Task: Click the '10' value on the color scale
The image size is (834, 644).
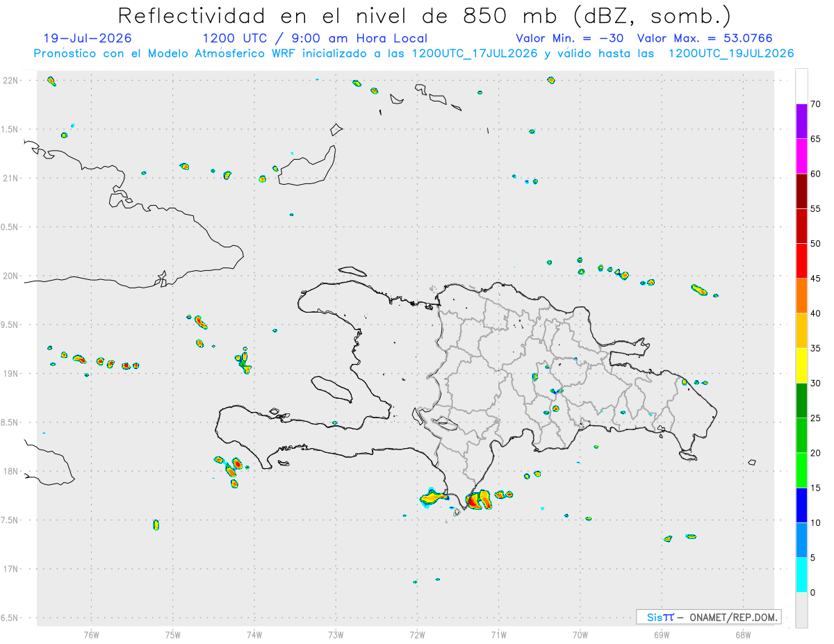Action: pos(816,522)
